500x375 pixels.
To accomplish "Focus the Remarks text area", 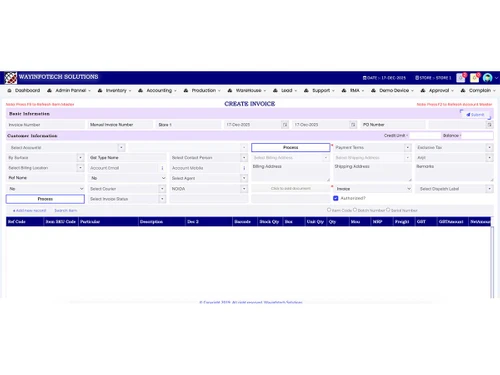I will pyautogui.click(x=454, y=172).
